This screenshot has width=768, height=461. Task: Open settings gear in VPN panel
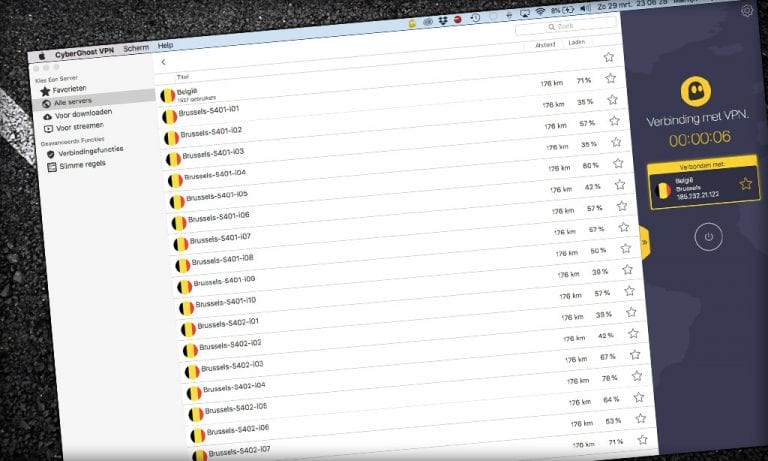(747, 10)
